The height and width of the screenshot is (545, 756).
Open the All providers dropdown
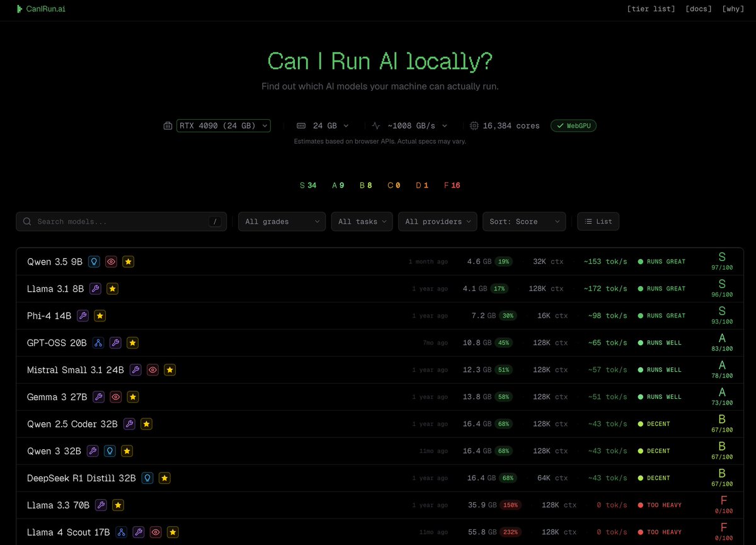tap(438, 222)
